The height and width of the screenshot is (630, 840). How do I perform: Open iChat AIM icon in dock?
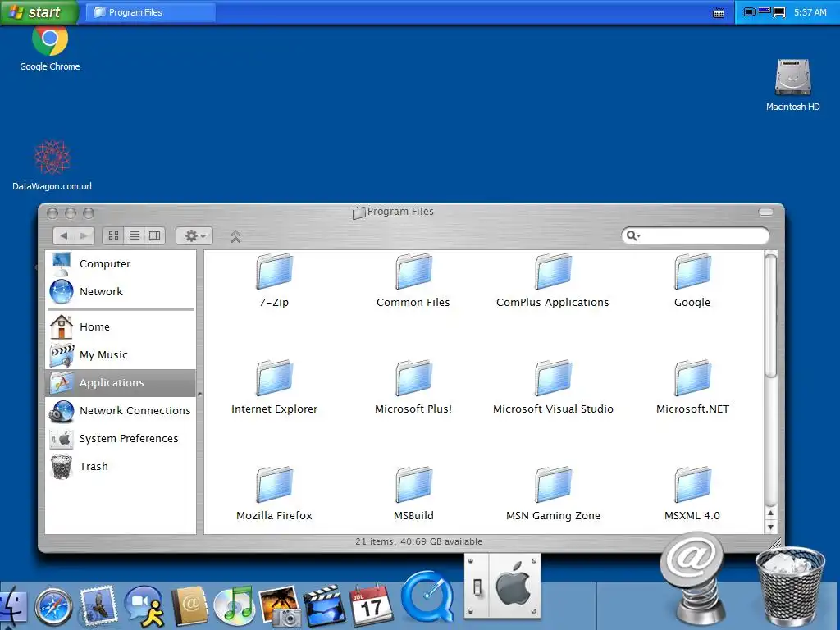[x=144, y=606]
